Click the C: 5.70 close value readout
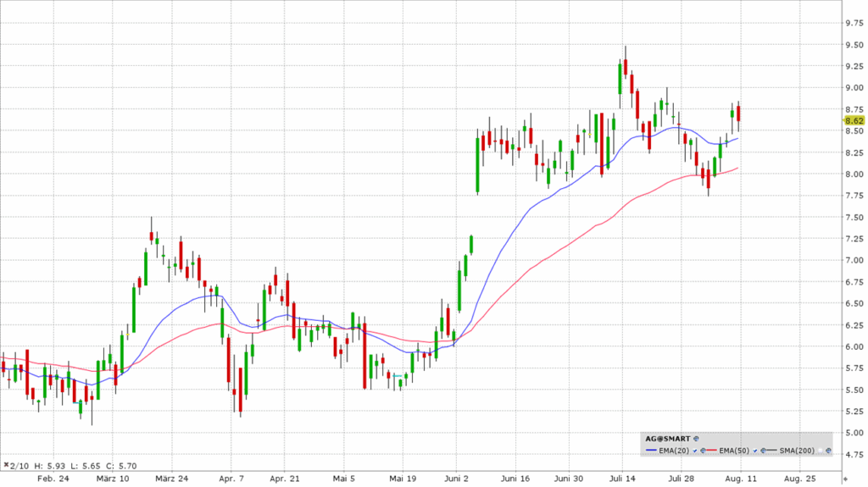868x487 pixels. pos(121,466)
